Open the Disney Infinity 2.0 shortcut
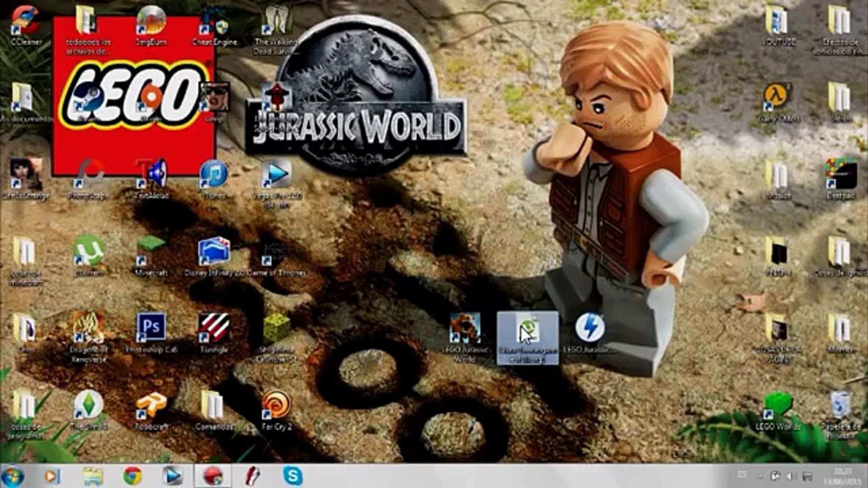 pos(214,255)
